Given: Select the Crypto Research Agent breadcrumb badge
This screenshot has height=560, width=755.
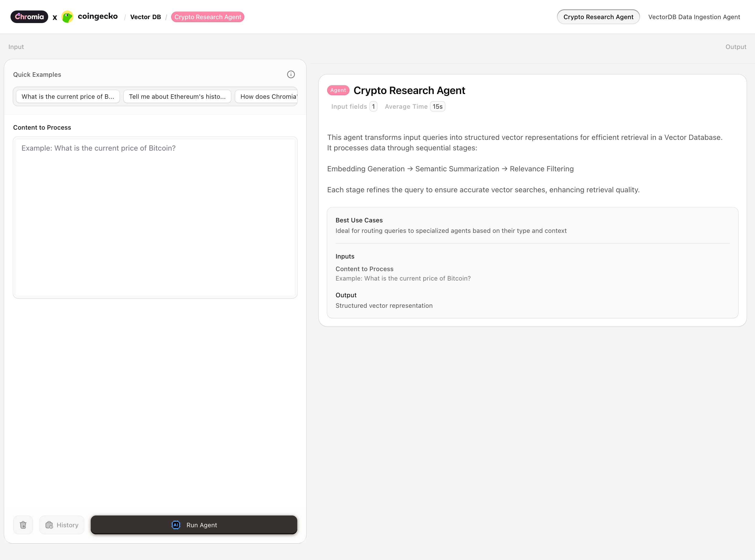Looking at the screenshot, I should (x=208, y=17).
